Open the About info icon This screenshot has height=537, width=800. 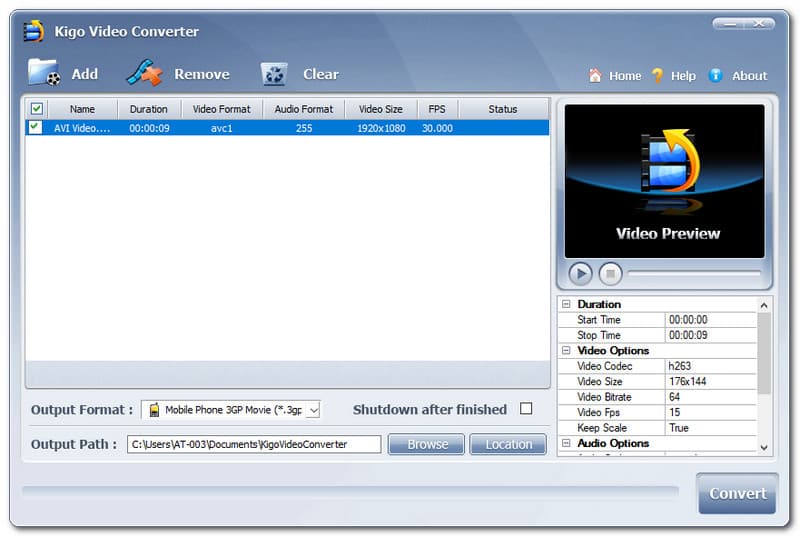715,76
